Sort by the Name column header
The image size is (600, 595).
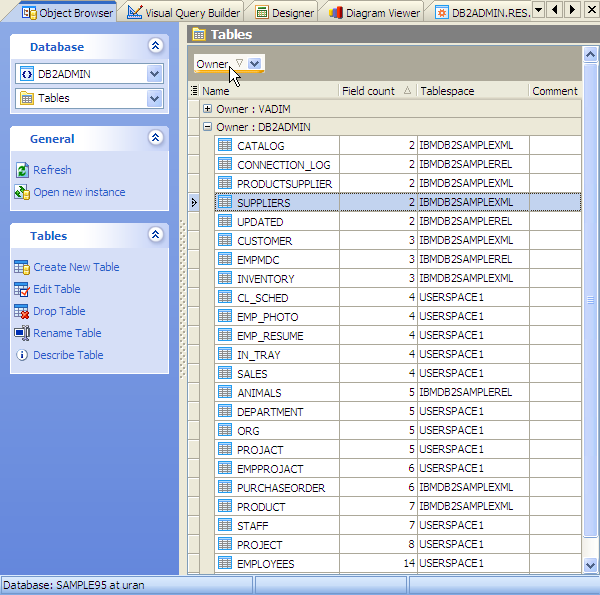coord(269,91)
